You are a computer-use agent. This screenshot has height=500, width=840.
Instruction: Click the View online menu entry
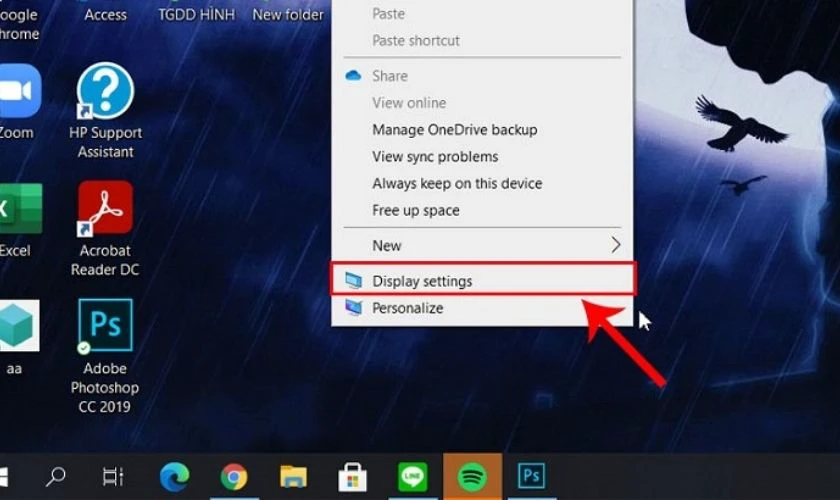coord(483,103)
